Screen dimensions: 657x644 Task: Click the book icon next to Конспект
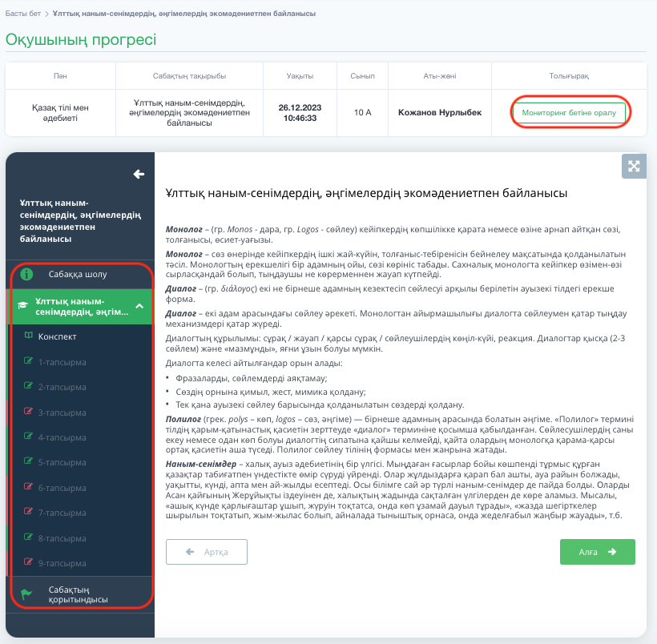click(29, 336)
